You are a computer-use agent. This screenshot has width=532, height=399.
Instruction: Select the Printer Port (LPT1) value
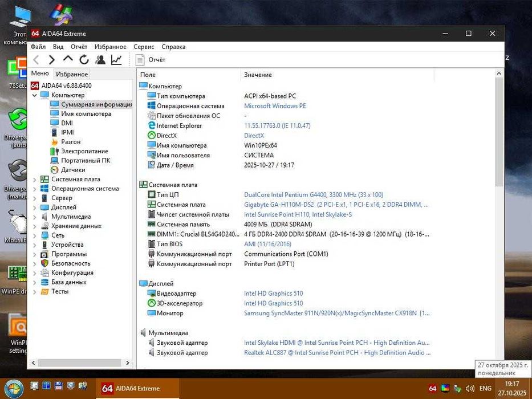tap(269, 263)
